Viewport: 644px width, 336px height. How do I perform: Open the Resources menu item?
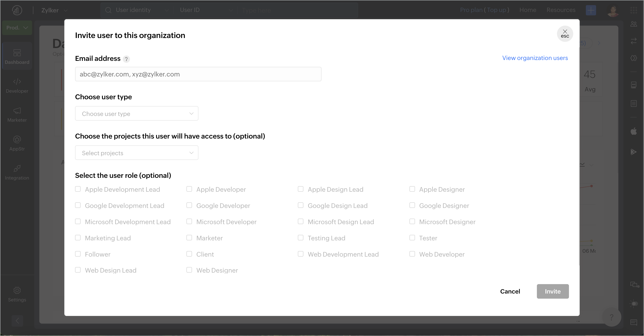point(561,10)
